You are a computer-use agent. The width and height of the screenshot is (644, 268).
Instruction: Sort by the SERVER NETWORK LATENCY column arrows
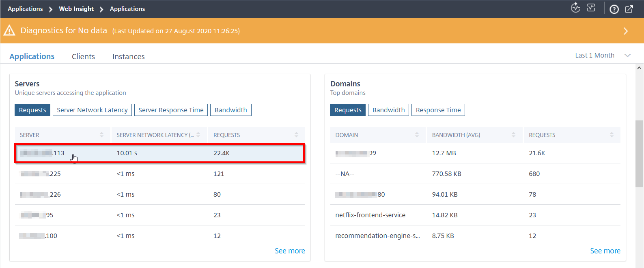click(x=198, y=135)
